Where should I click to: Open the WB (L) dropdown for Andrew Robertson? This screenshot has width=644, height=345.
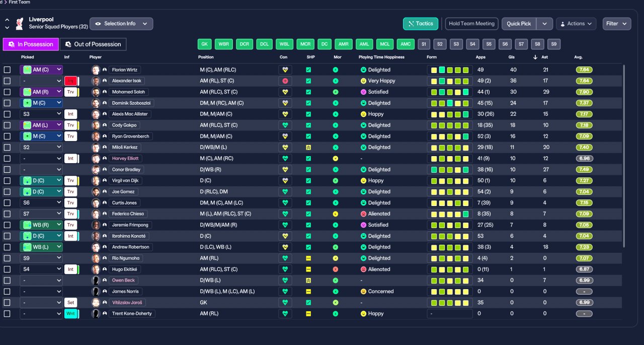click(41, 247)
